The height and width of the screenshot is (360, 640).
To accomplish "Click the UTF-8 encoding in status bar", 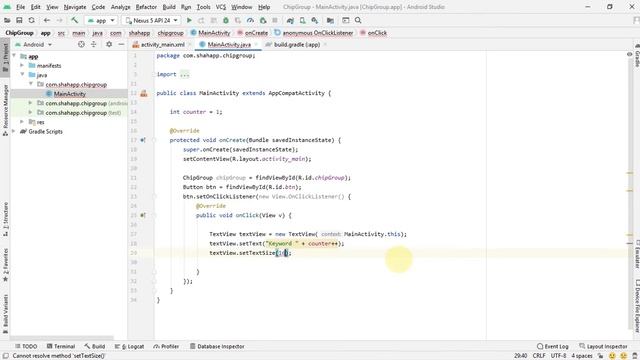I will (x=558, y=356).
